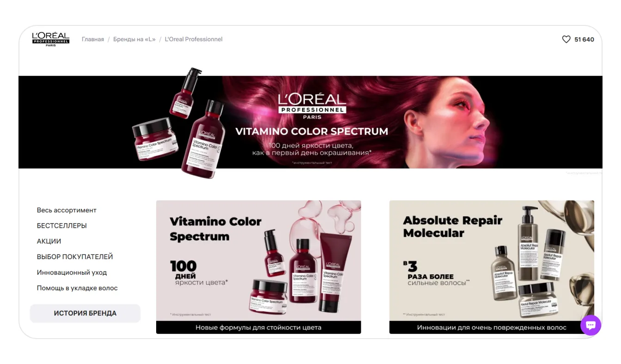Viewport: 621px width, 364px height.
Task: Select Помощь в укладке волос
Action: 77,288
